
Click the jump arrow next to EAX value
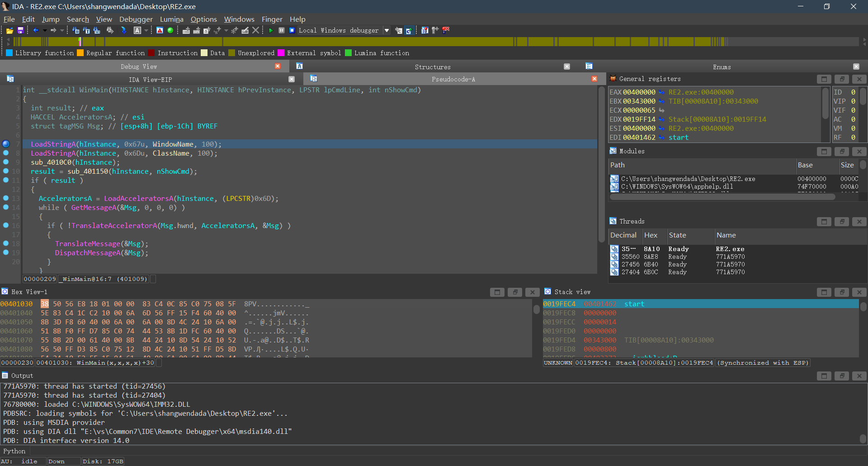pyautogui.click(x=661, y=92)
